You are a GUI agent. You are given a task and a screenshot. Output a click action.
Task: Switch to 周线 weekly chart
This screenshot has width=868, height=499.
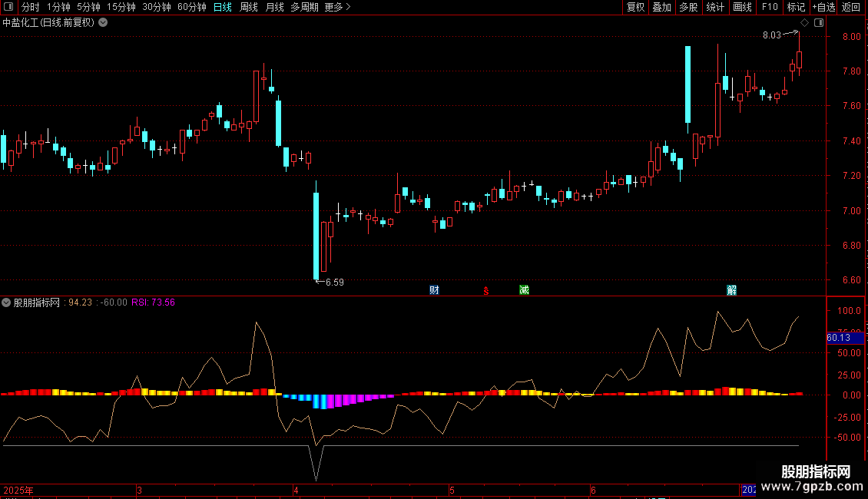249,7
